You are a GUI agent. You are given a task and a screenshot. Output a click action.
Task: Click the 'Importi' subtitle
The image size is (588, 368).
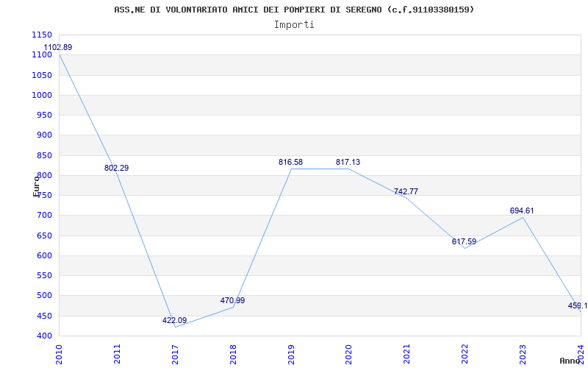coord(294,25)
